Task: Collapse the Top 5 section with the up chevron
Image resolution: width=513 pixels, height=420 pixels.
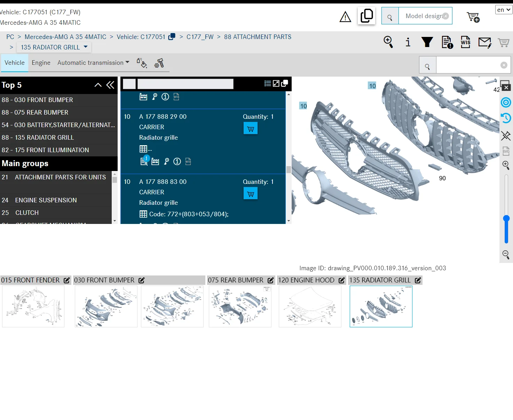Action: (98, 85)
